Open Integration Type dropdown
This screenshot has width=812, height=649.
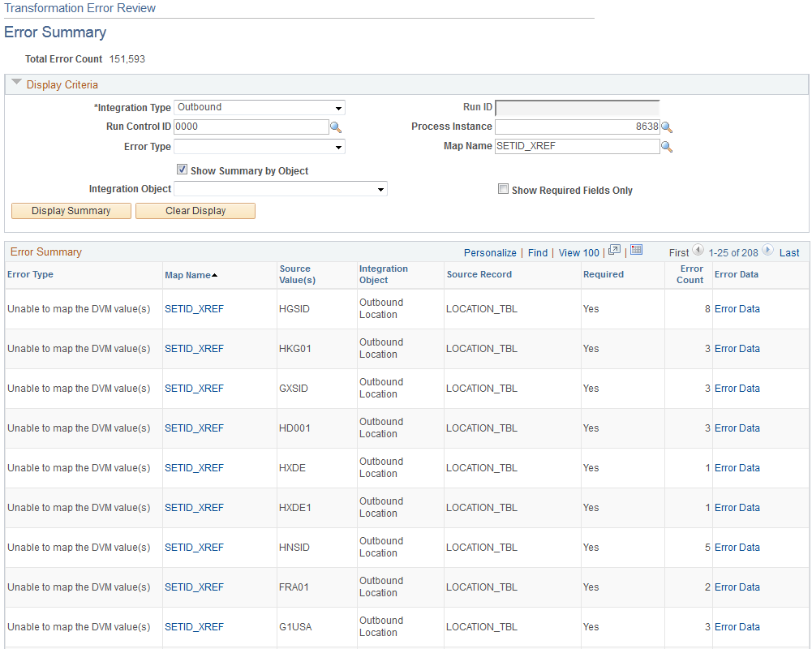click(260, 107)
